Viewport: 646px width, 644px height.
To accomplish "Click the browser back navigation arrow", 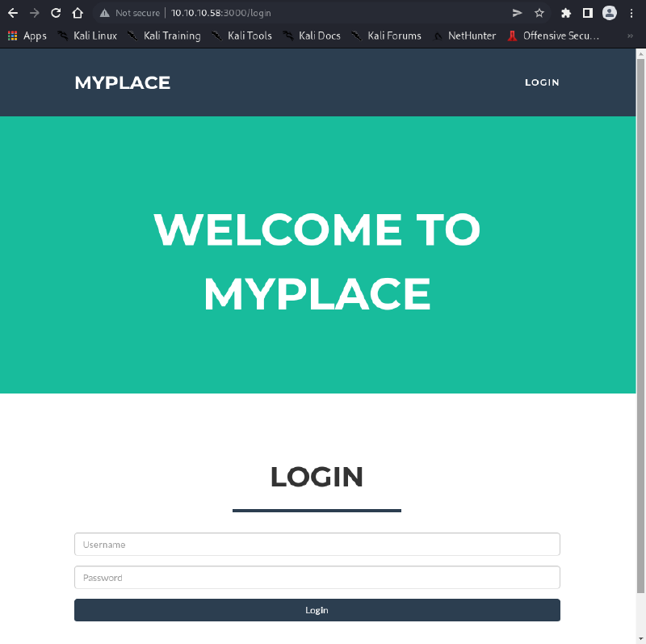I will [x=12, y=12].
